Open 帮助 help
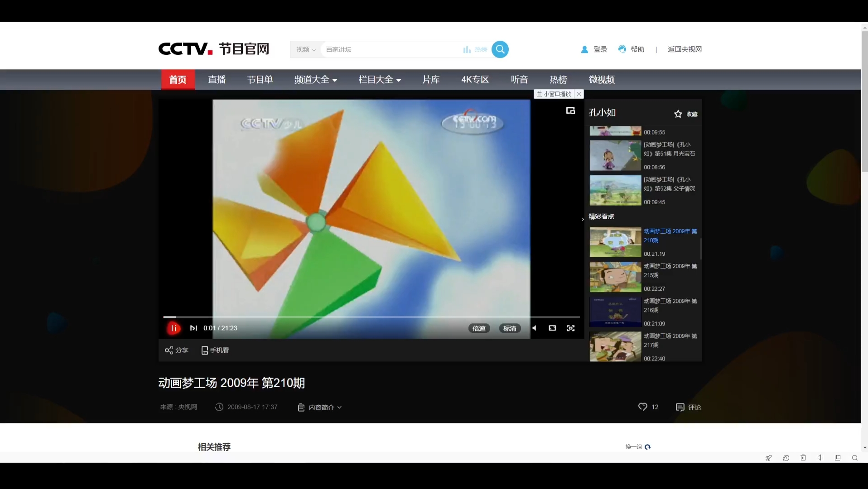Viewport: 868px width, 489px height. 631,49
